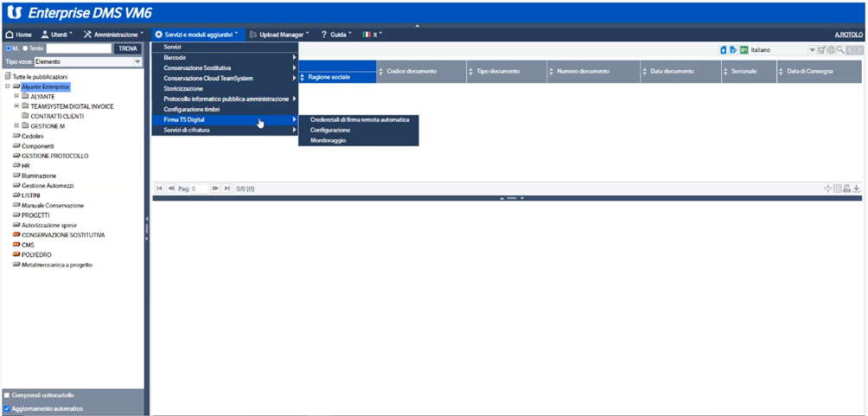868x416 pixels.
Task: Expand the ALYANTE folder node
Action: (x=16, y=96)
